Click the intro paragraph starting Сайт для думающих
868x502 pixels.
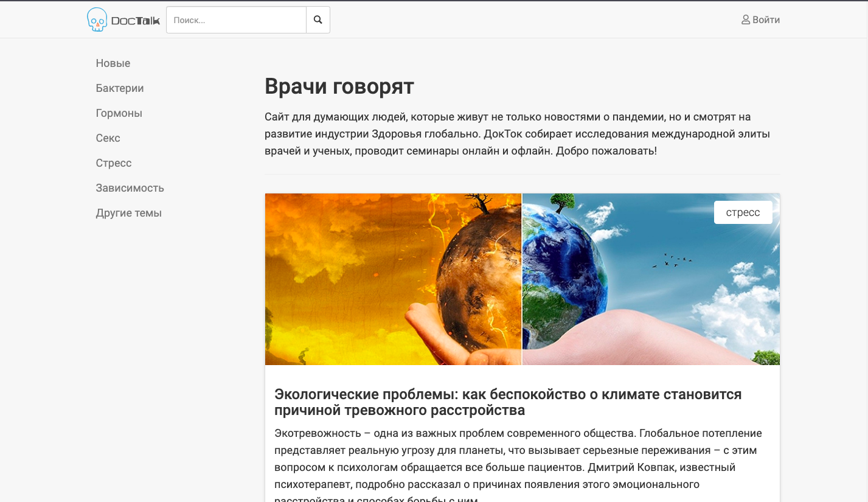518,134
